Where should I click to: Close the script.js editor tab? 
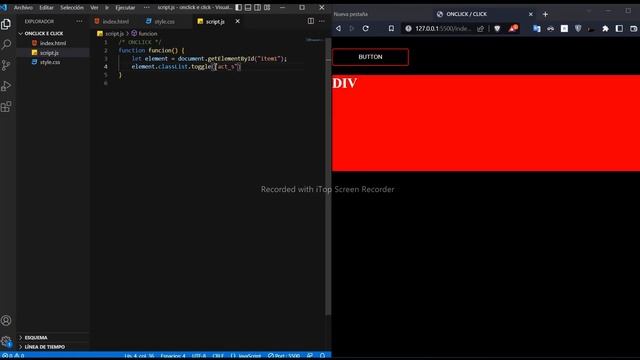(x=238, y=21)
